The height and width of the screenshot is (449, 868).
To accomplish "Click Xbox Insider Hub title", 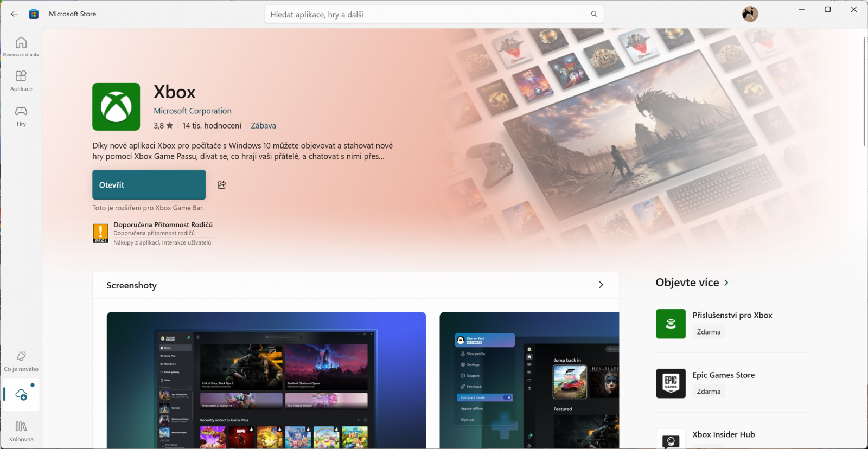I will tap(724, 434).
